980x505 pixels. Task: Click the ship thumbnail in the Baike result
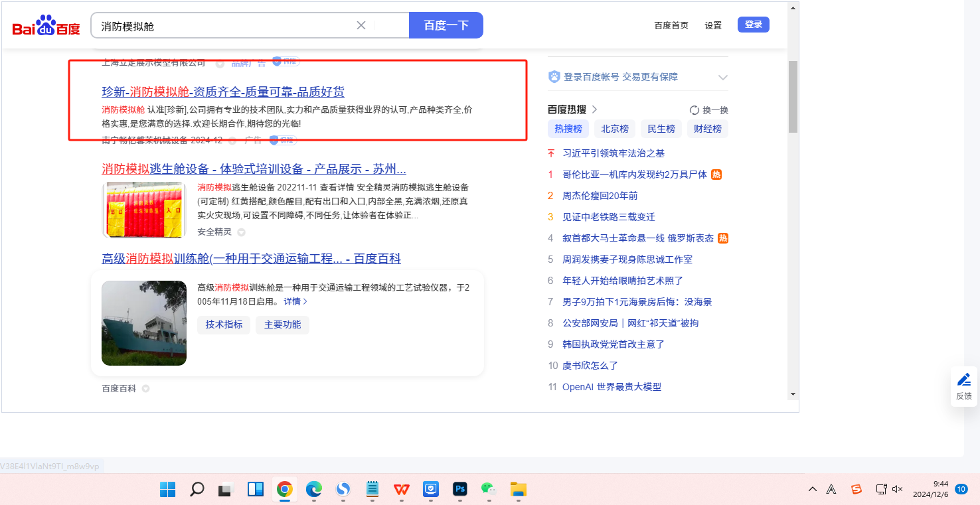pos(144,323)
